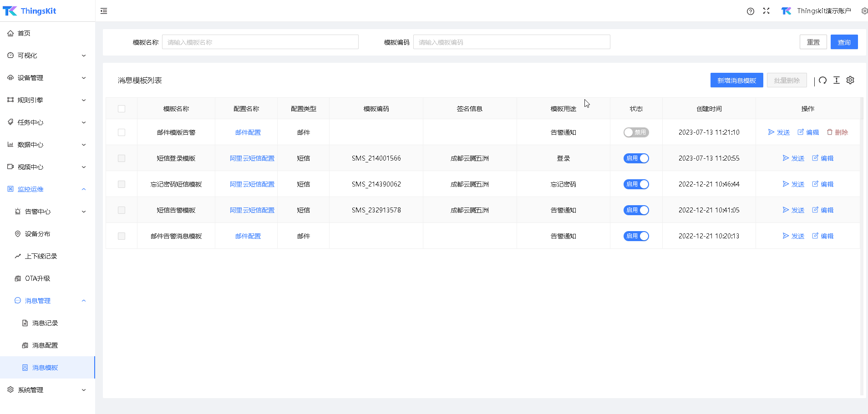Click the 新增消息模板 button
868x414 pixels.
(x=736, y=80)
